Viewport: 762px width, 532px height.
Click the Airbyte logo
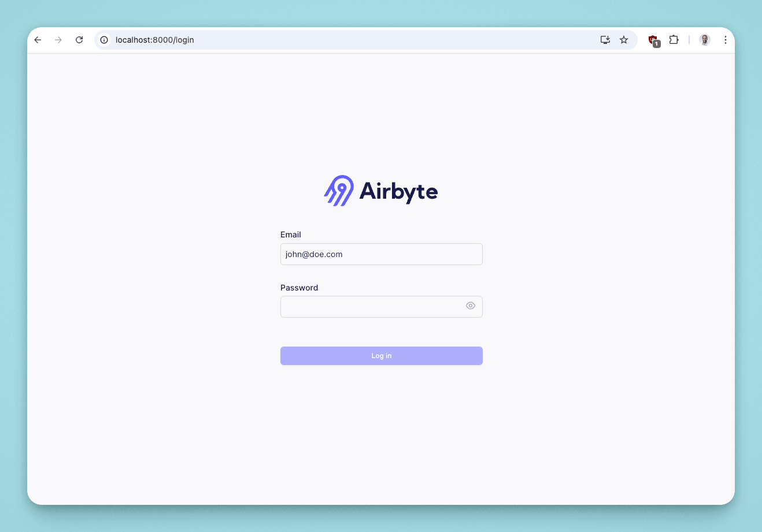[381, 191]
